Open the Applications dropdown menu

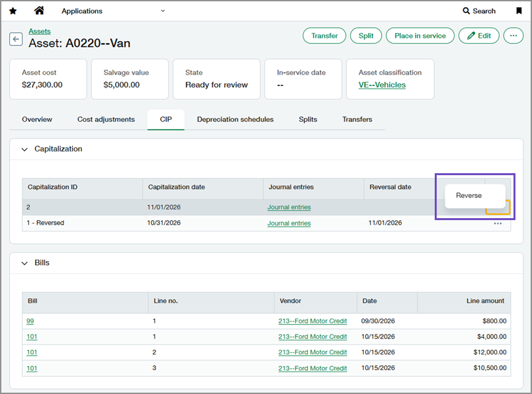coord(113,11)
